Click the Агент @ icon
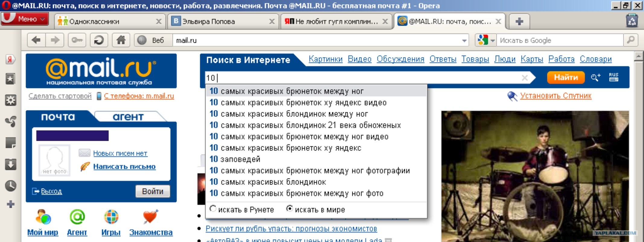644x242 pixels. [x=77, y=217]
